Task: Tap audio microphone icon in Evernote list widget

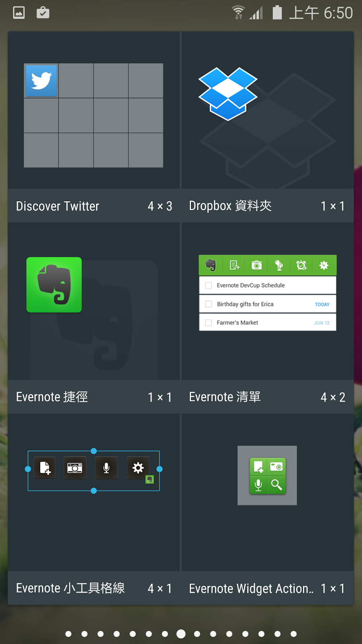Action: [279, 265]
